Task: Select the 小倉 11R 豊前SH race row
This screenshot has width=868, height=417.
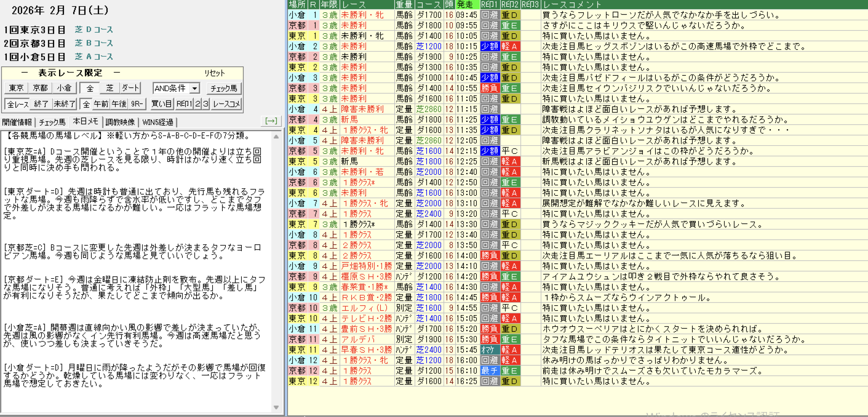Action: (x=366, y=329)
